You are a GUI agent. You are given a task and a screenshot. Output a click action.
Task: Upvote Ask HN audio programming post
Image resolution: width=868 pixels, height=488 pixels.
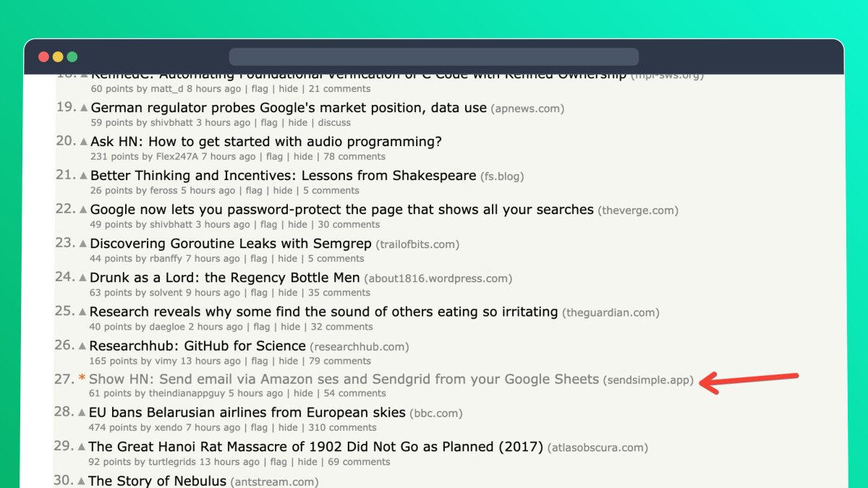click(84, 142)
